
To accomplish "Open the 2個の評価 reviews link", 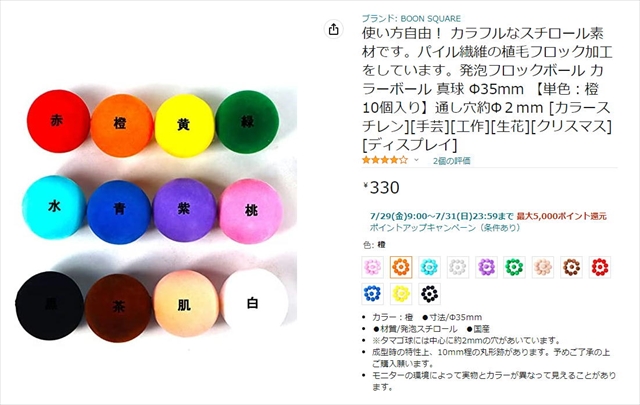I will click(451, 161).
